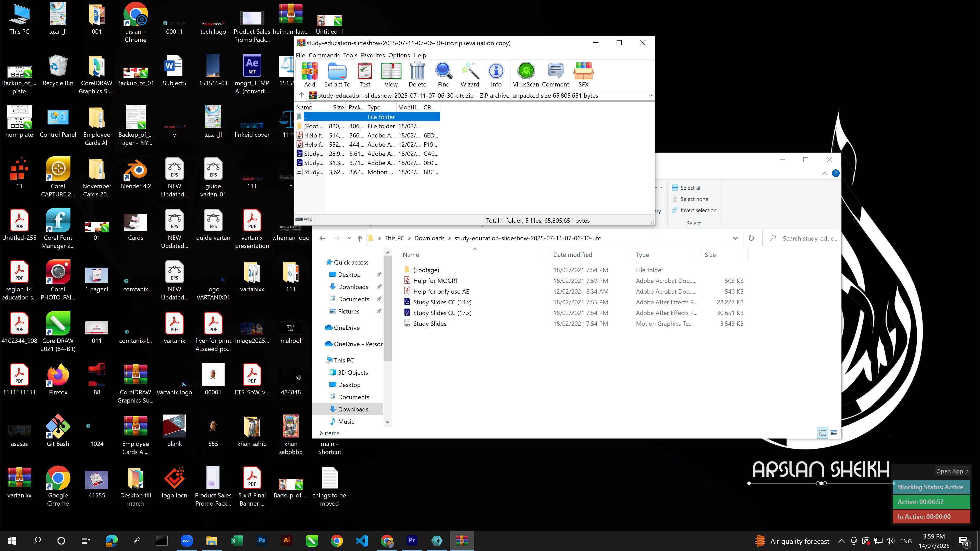This screenshot has width=980, height=551.
Task: Select the Git Bash desktop icon
Action: click(58, 431)
